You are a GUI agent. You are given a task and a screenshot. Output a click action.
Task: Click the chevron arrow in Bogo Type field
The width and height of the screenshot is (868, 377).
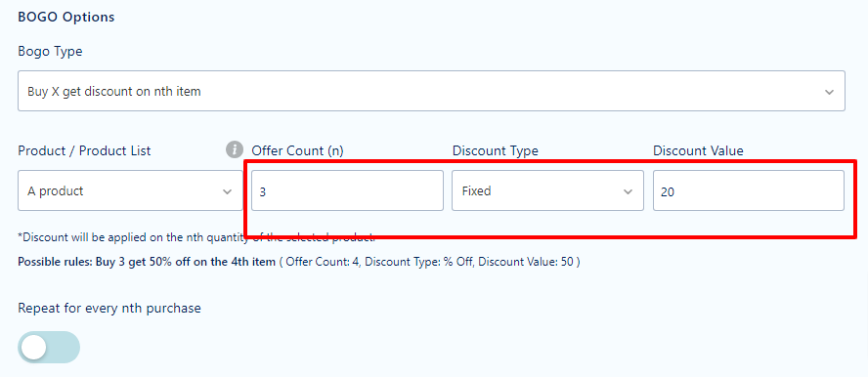(x=829, y=93)
